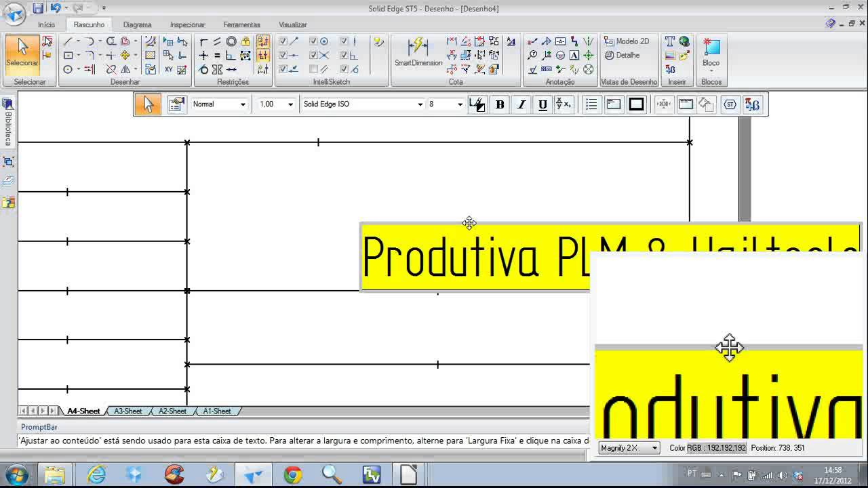This screenshot has height=488, width=868.
Task: Click the Detalhe view button
Action: coord(622,56)
